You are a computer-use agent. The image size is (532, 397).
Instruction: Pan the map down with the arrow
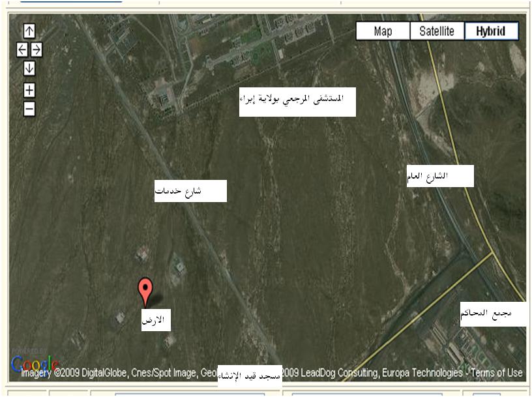(x=29, y=68)
